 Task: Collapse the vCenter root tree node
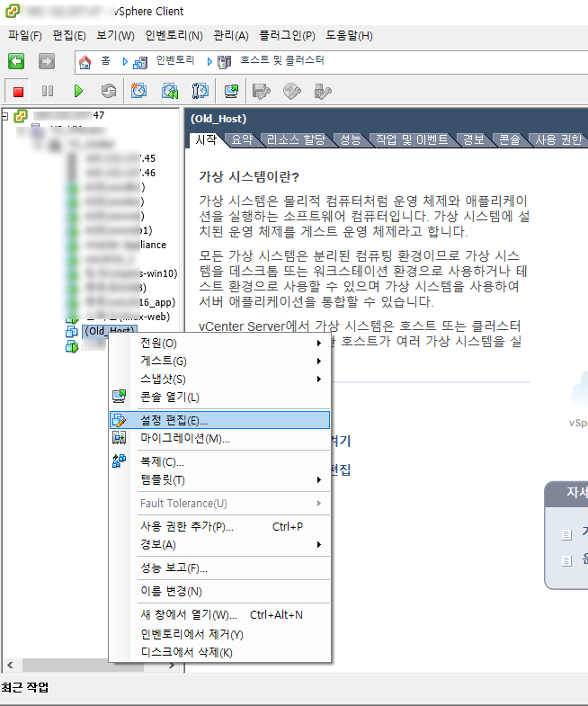5,116
